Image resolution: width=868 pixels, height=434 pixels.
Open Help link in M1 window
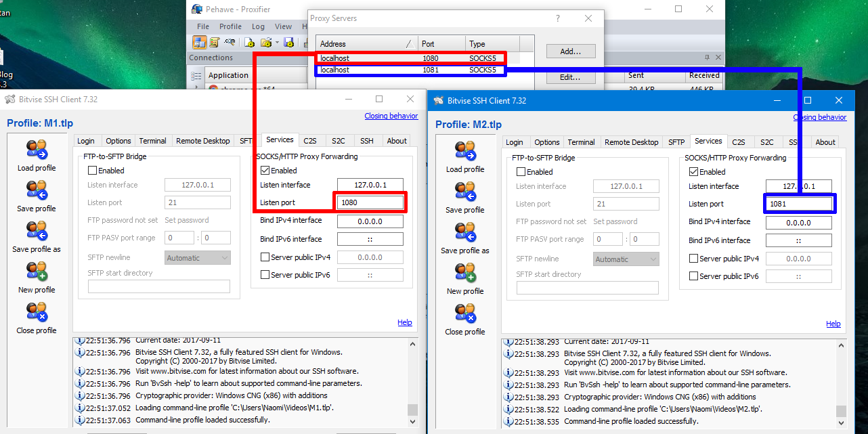coord(405,322)
